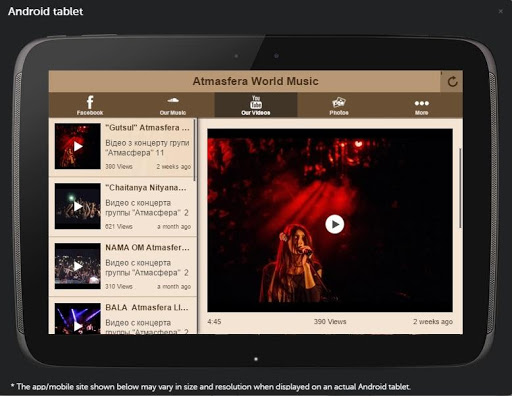Select the "Gutsul" Atmasfera video title
Screen dimensions: 512x396
(147, 128)
